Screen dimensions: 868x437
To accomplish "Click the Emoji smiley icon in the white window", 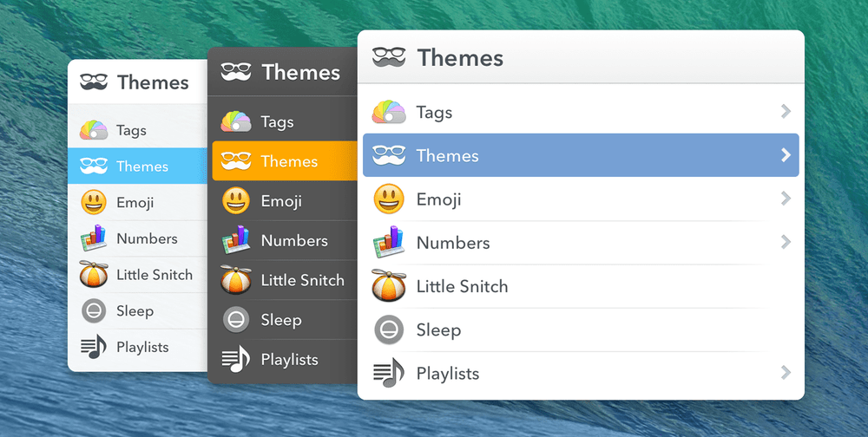I will 389,199.
